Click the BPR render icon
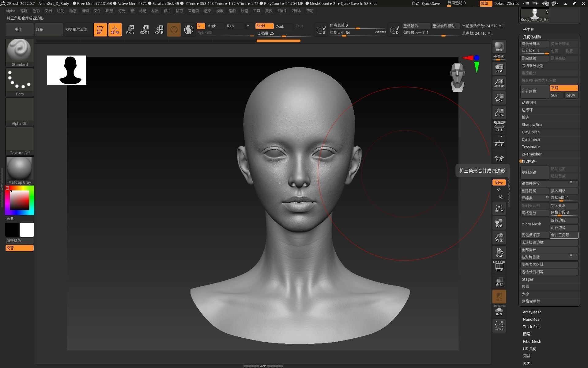This screenshot has width=588, height=368. click(x=499, y=46)
